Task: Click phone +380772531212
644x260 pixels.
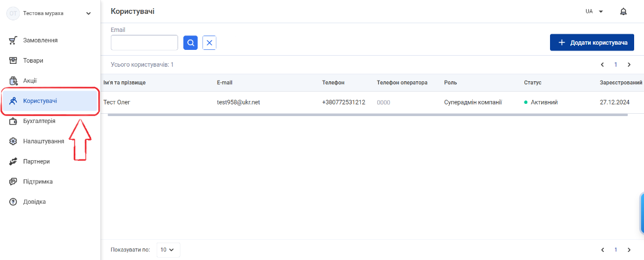Action: (x=344, y=102)
